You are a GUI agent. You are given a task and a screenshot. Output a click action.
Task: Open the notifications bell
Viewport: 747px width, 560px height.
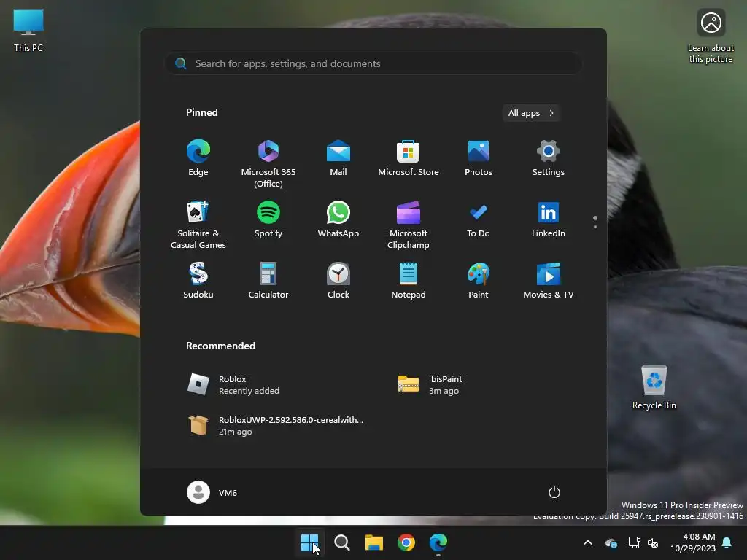[x=727, y=542]
